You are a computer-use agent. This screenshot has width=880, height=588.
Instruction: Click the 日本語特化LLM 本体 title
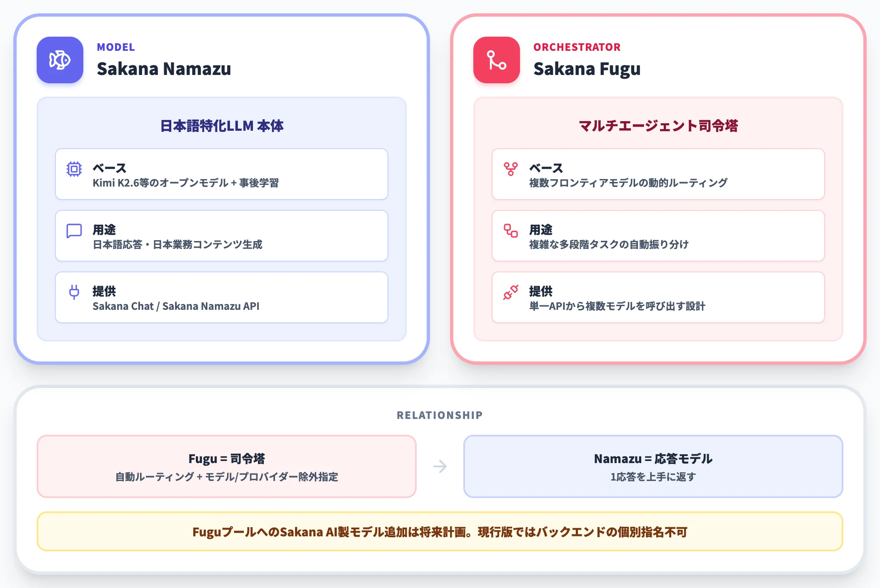(222, 126)
